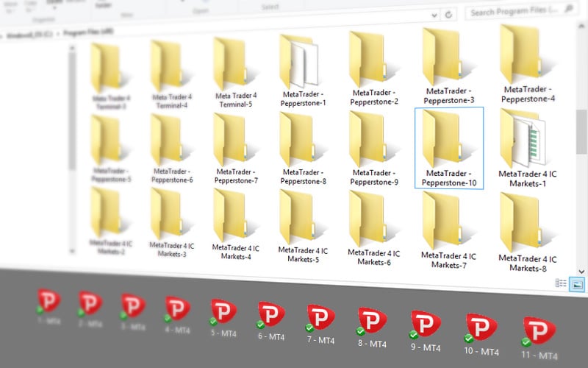
Task: Click the navigation pane scroll up arrow
Action: pos(72,48)
